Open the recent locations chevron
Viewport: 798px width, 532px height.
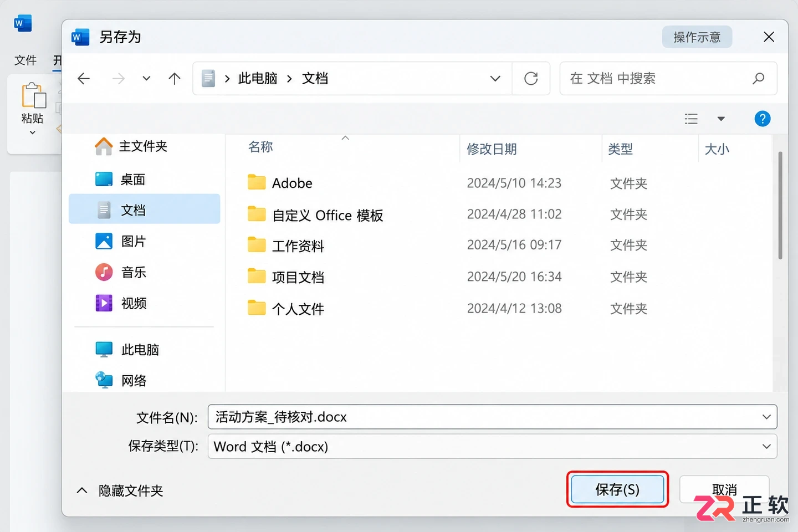coord(146,79)
